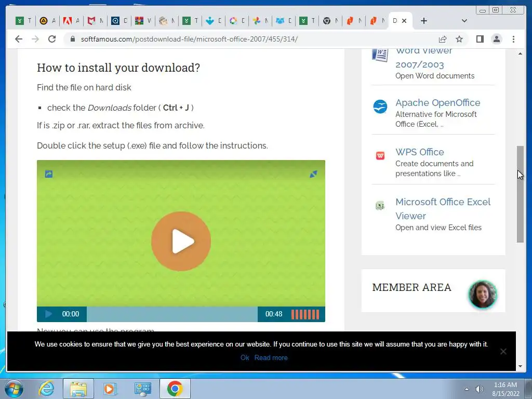
Task: Click the video share icon
Action: coord(49,174)
